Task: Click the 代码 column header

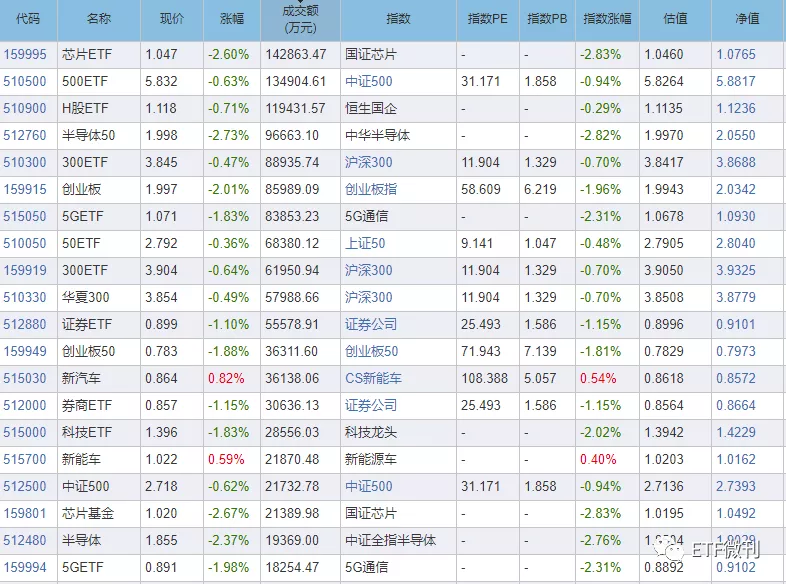Action: tap(28, 19)
